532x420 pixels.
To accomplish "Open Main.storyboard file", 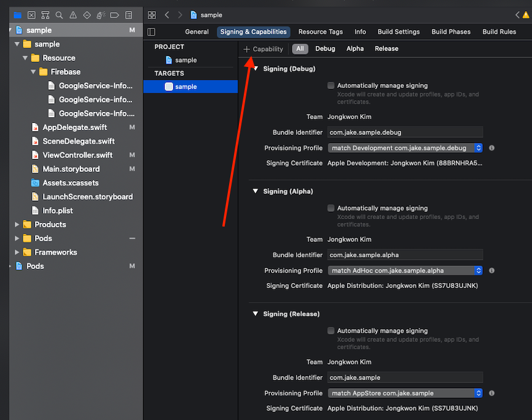I will 71,169.
